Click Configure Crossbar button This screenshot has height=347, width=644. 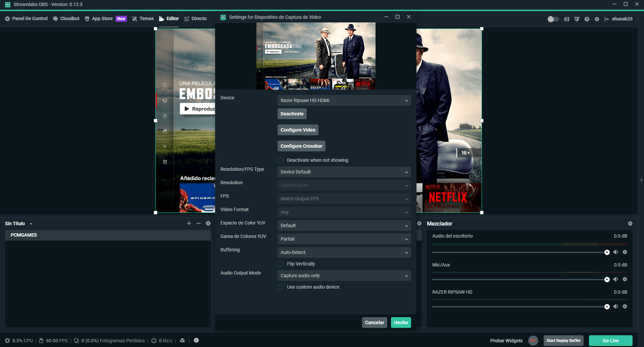[x=301, y=146]
